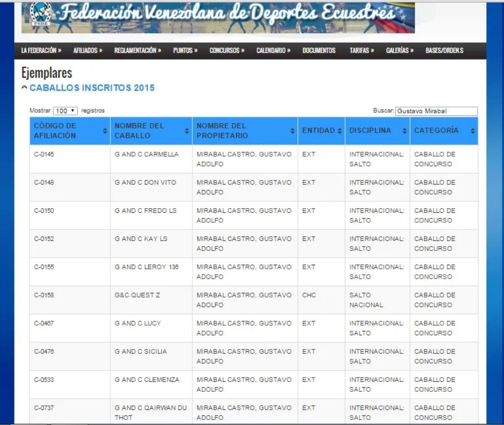Sort by DISCIPLINA column arrows
The image size is (504, 425).
click(404, 131)
